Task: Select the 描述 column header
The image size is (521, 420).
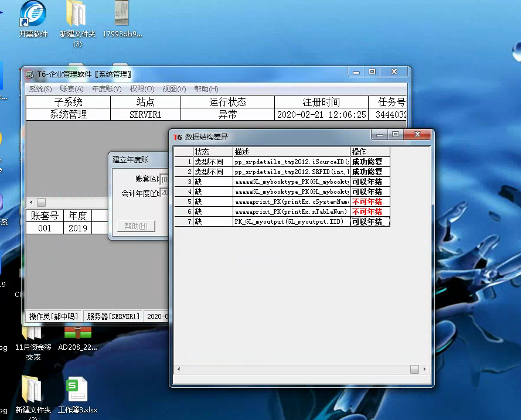Action: click(291, 152)
